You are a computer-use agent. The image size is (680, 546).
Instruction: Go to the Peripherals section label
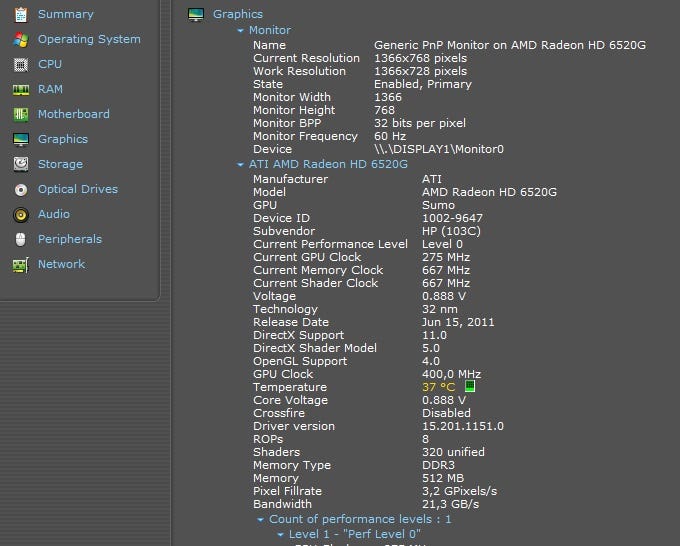point(70,239)
